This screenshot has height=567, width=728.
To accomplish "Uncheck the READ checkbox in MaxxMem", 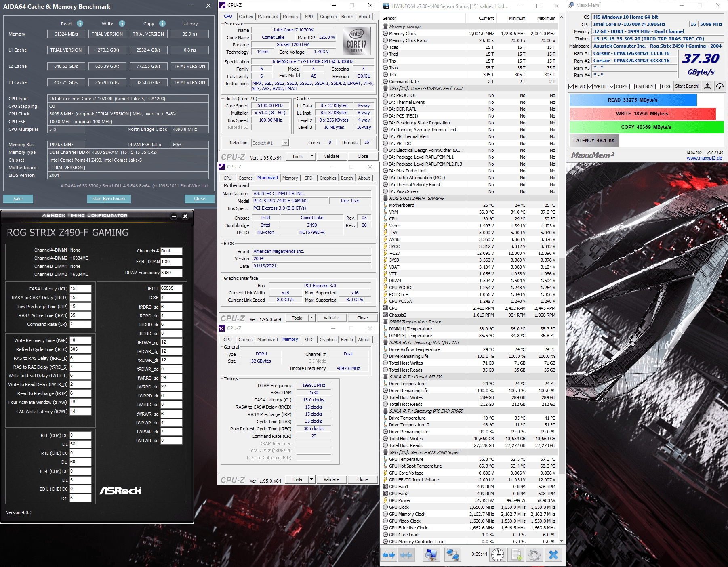I will [x=571, y=86].
